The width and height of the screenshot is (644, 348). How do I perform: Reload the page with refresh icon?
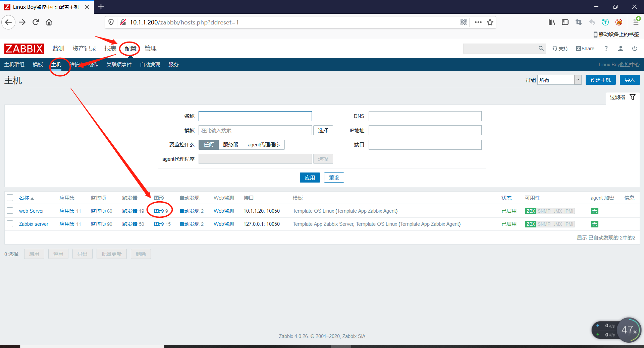click(x=36, y=22)
